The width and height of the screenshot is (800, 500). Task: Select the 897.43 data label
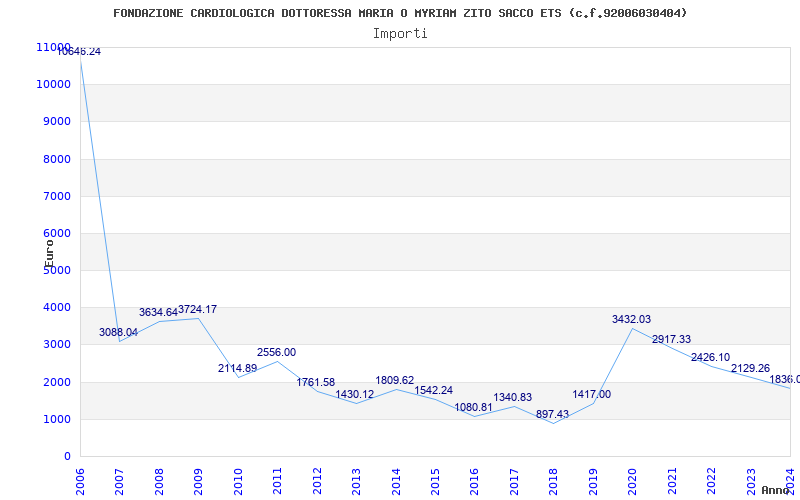553,414
